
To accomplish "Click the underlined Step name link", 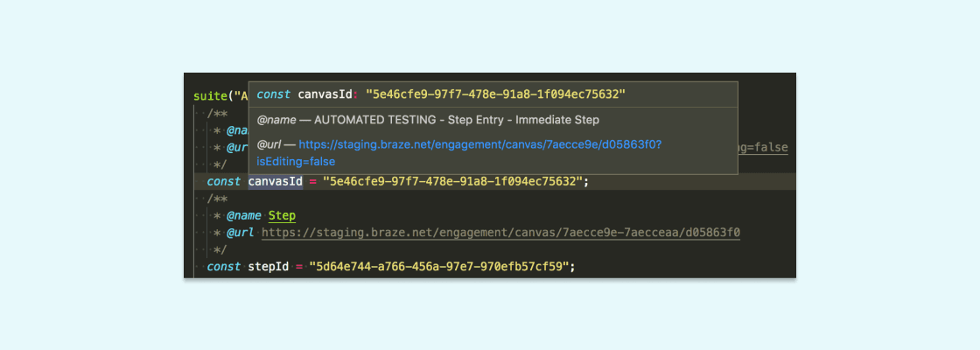I will pyautogui.click(x=282, y=215).
